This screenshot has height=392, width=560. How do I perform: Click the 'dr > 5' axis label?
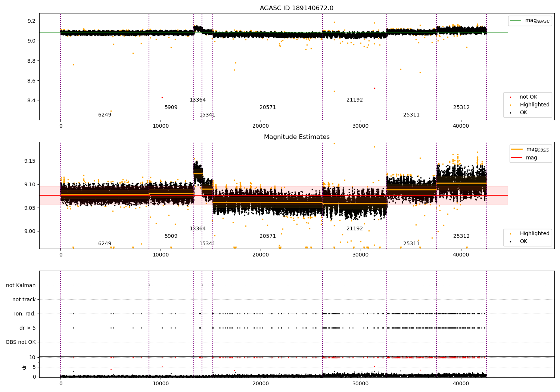(x=28, y=328)
